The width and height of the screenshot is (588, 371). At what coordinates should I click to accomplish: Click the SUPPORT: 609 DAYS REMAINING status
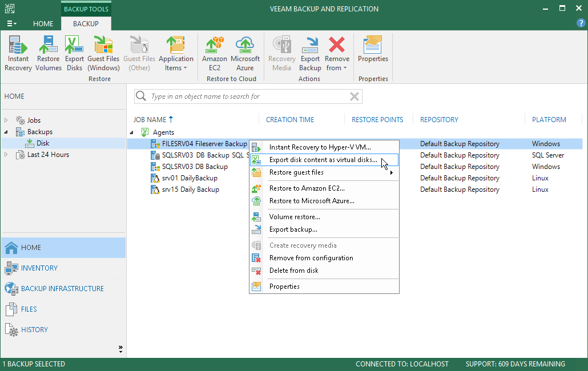click(515, 364)
